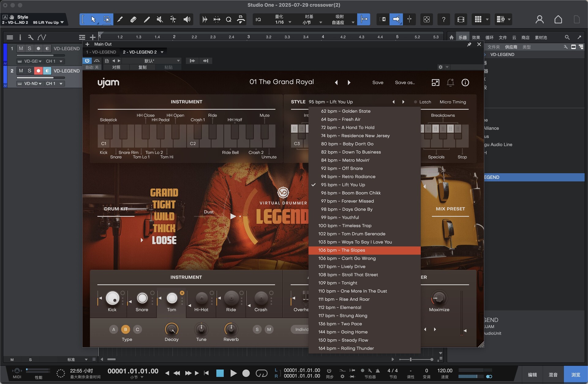
Task: Toggle the transport loop button
Action: (262, 373)
